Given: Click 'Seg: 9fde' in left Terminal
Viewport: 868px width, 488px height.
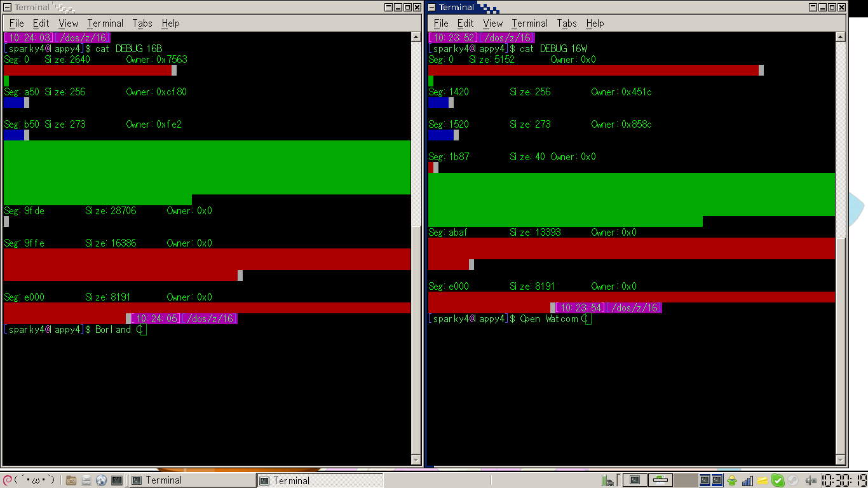Looking at the screenshot, I should (24, 211).
